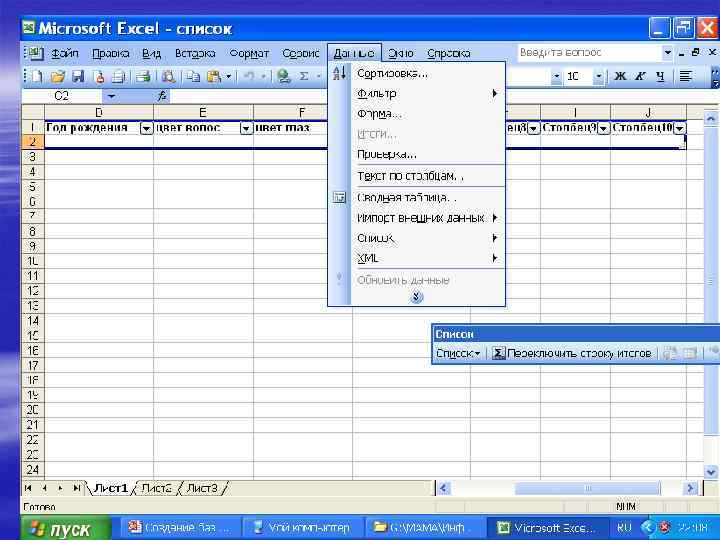
Task: Open the filter dropdown for Столбец9
Action: coord(603,129)
